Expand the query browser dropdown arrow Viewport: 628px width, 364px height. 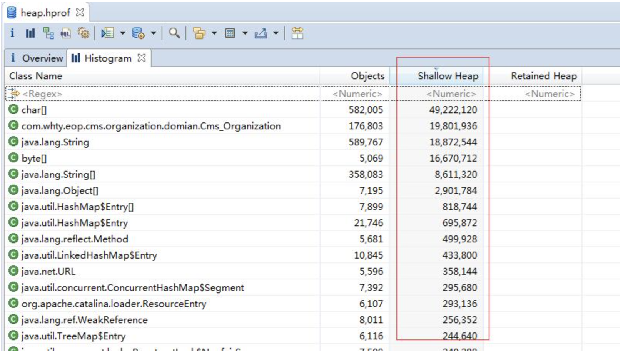[x=153, y=33]
